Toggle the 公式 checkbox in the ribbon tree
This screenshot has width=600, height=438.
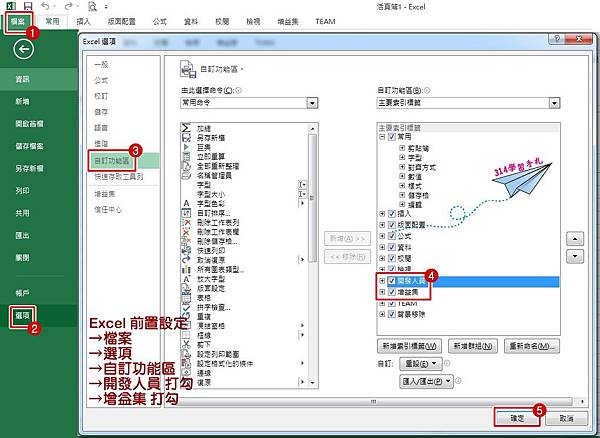(391, 236)
